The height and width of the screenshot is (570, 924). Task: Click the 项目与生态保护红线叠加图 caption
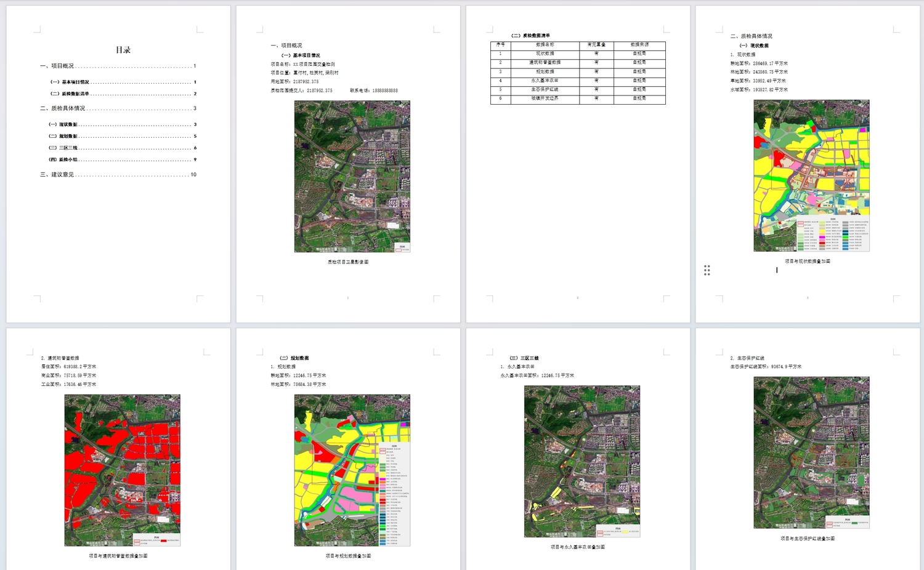pyautogui.click(x=808, y=539)
